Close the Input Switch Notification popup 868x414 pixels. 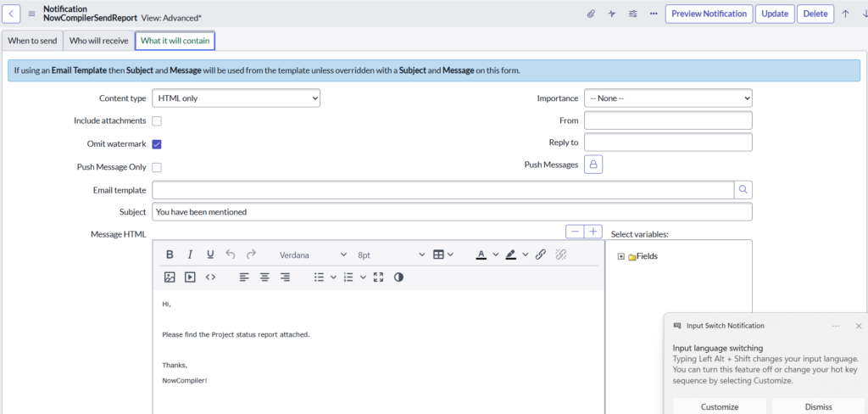(x=859, y=326)
